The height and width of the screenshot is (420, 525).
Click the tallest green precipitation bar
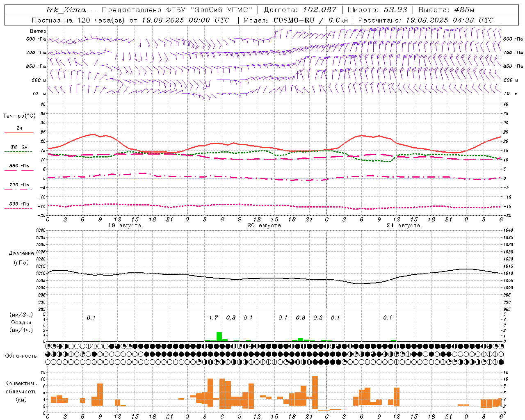pos(219,337)
